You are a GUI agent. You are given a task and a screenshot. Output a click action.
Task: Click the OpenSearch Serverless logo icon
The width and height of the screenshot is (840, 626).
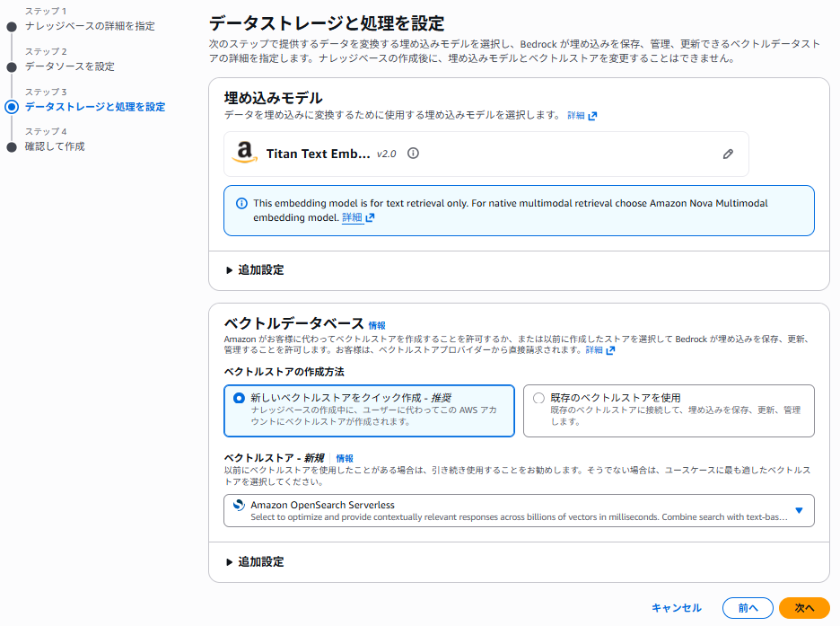click(x=239, y=505)
